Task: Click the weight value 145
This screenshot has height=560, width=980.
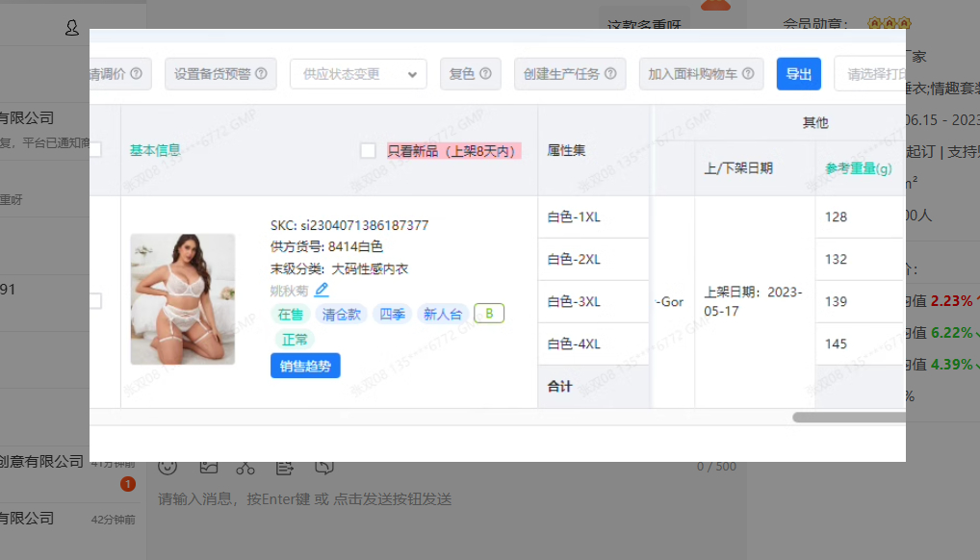Action: coord(837,344)
